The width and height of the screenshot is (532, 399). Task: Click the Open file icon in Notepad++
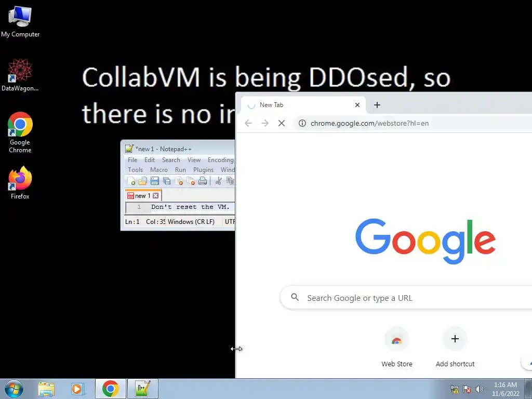pos(143,181)
